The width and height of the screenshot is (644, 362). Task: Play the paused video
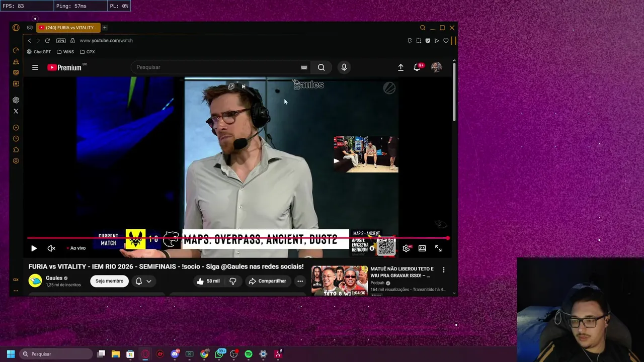tap(34, 248)
